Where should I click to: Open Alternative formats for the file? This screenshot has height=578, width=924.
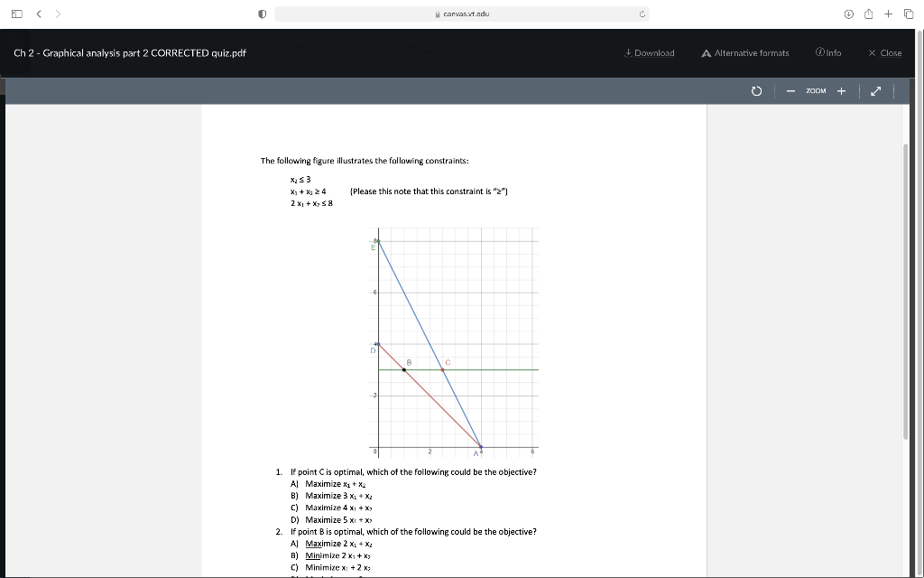tap(744, 52)
